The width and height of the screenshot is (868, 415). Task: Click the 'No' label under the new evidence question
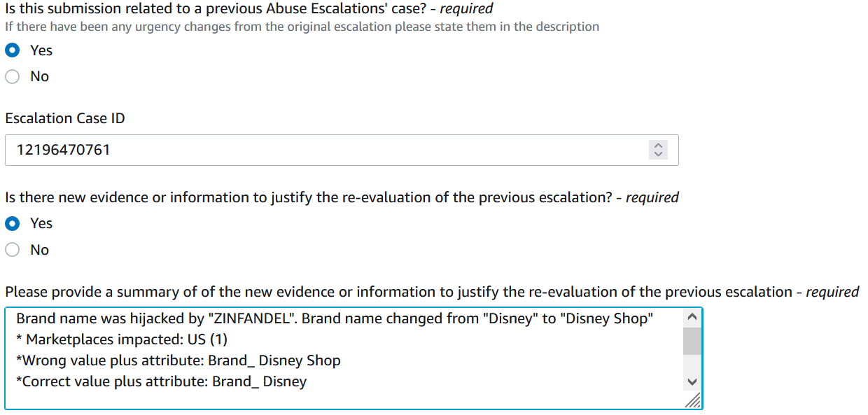pyautogui.click(x=39, y=250)
